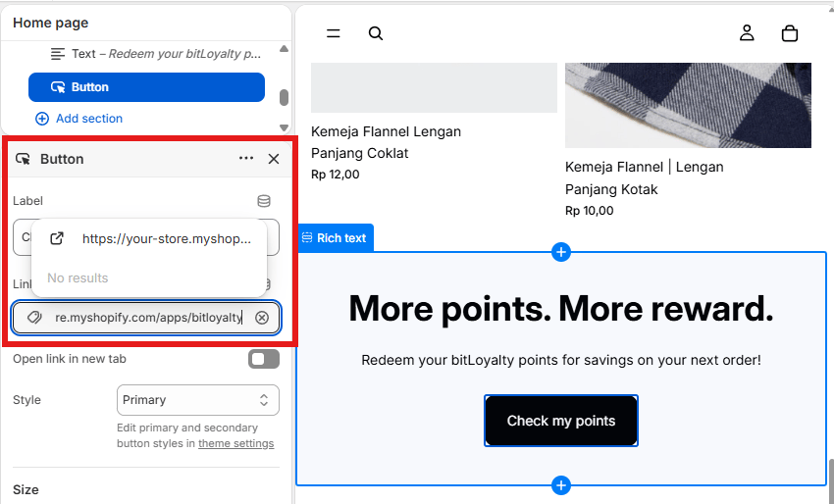The image size is (834, 504).
Task: Click the More points. More reward. heading
Action: click(x=561, y=308)
